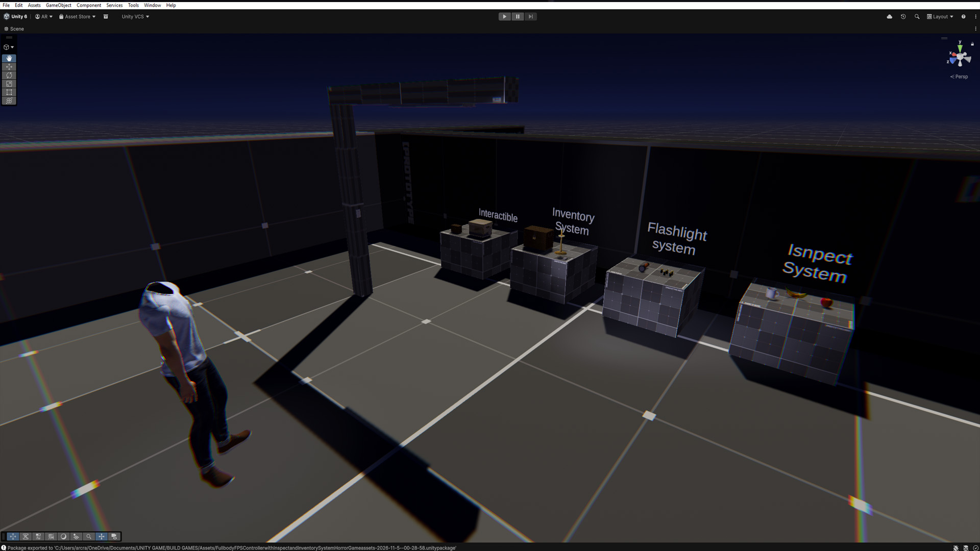Toggle the shading sphere draw mode button
Image resolution: width=980 pixels, height=551 pixels.
coord(64,536)
